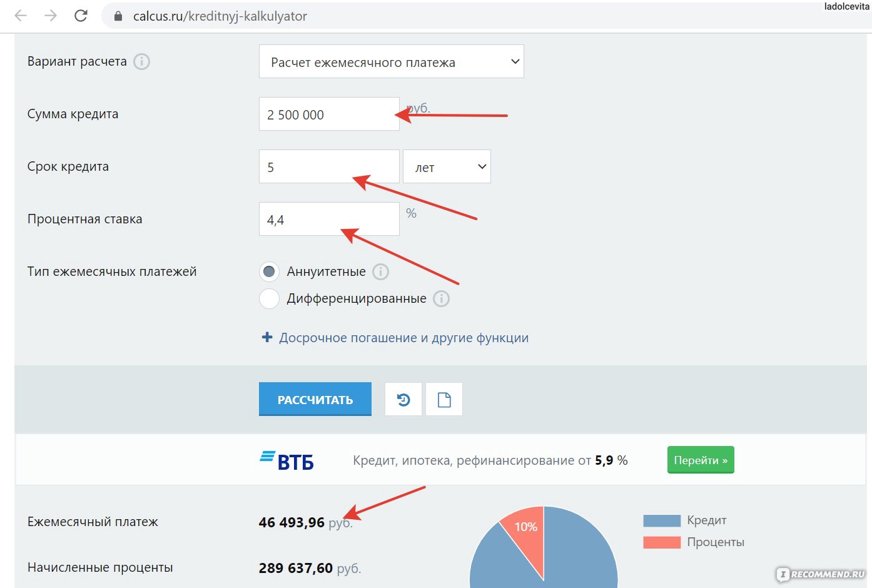The width and height of the screenshot is (872, 588).
Task: Click the 5,9 % rate in the ВТБ banner
Action: (x=611, y=460)
